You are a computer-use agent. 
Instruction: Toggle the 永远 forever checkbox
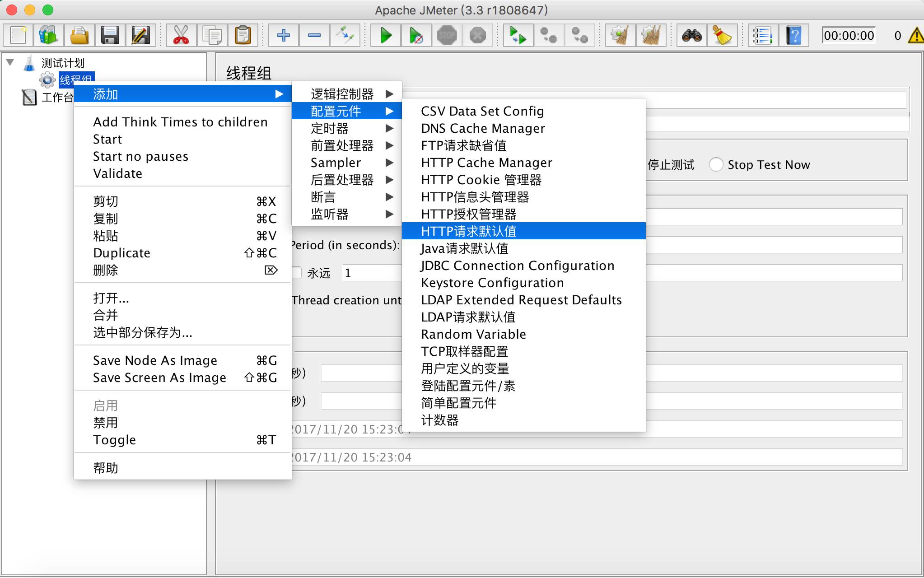pyautogui.click(x=296, y=273)
